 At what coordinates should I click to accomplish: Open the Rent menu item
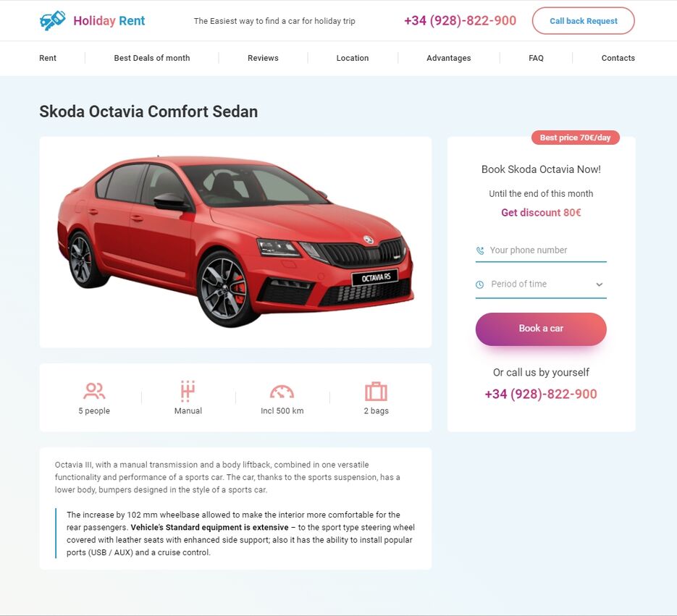(x=48, y=58)
